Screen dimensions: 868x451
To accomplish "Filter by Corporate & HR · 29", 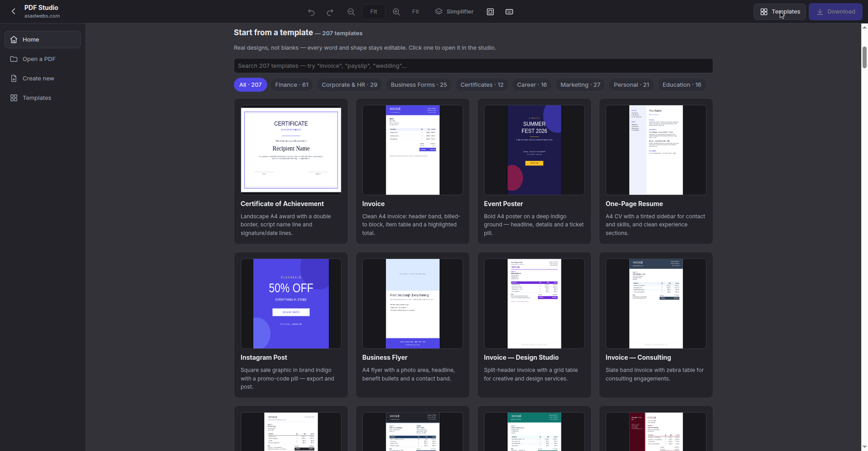I will point(349,85).
